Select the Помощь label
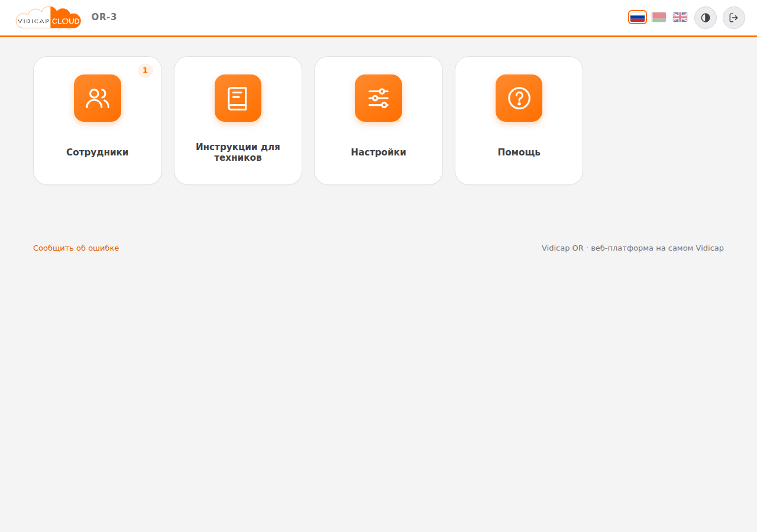This screenshot has width=757, height=532. click(519, 153)
